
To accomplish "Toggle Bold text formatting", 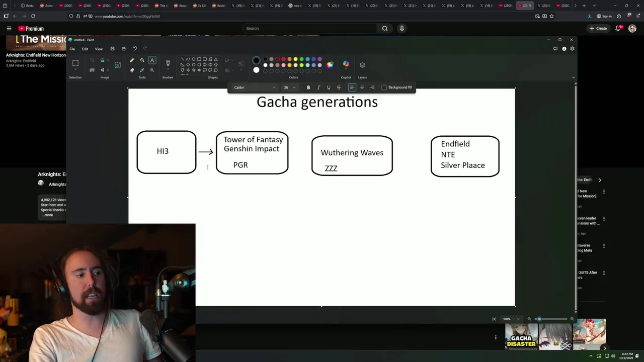I will 308,87.
